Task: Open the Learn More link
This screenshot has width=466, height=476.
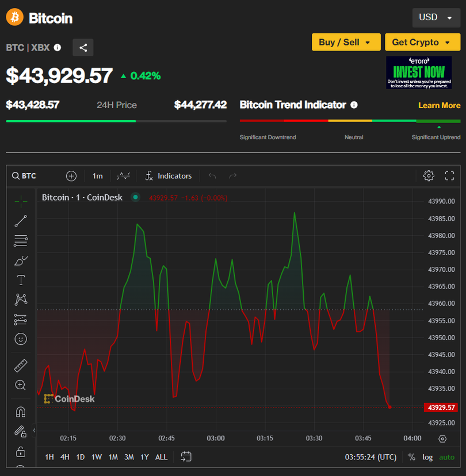Action: tap(439, 105)
